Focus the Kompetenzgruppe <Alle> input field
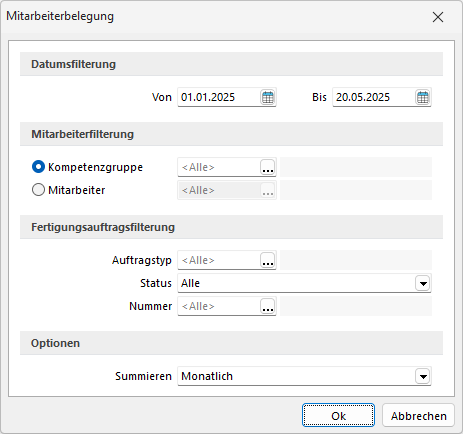This screenshot has height=434, width=463. pyautogui.click(x=219, y=167)
